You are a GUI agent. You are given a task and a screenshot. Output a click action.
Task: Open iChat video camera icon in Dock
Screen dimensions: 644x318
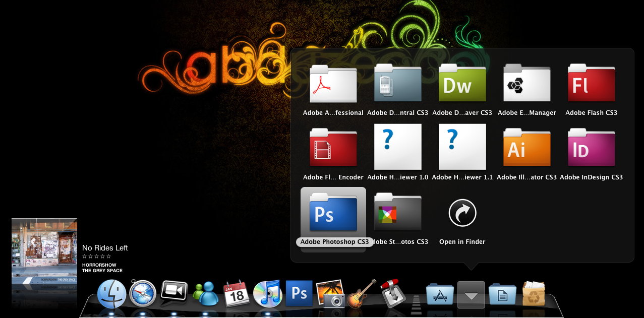(174, 293)
